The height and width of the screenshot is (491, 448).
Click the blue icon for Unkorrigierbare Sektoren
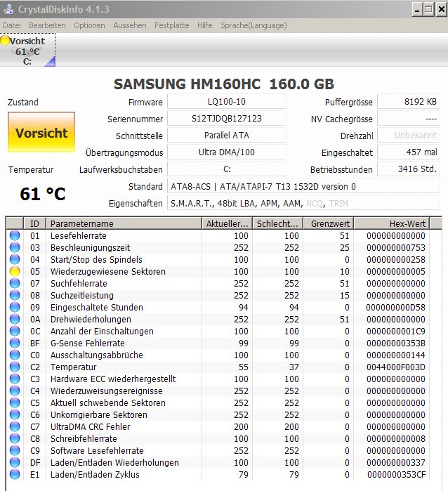[x=15, y=414]
